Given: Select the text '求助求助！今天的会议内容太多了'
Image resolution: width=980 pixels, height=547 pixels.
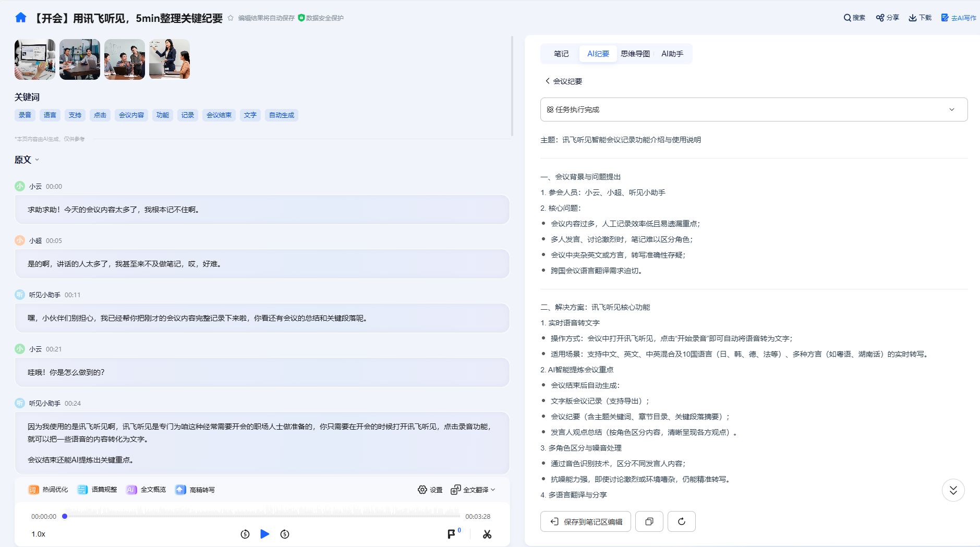Looking at the screenshot, I should pyautogui.click(x=83, y=210).
